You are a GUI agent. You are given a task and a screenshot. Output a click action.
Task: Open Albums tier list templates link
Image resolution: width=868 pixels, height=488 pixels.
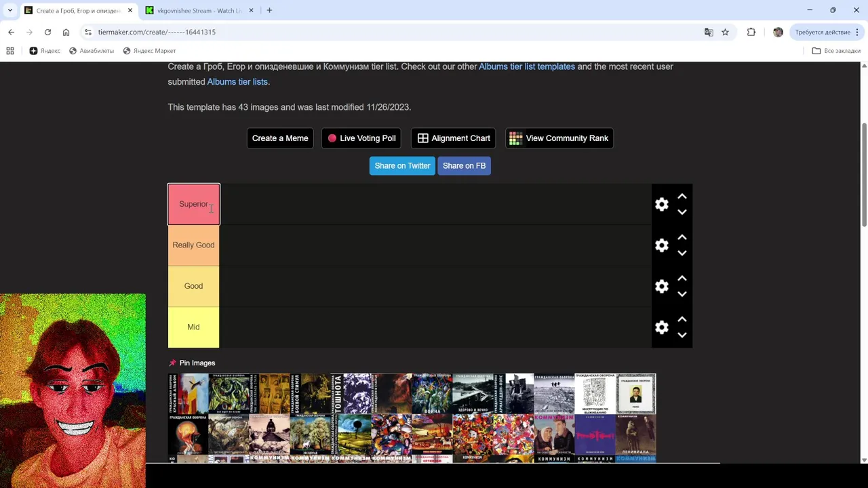coord(527,66)
